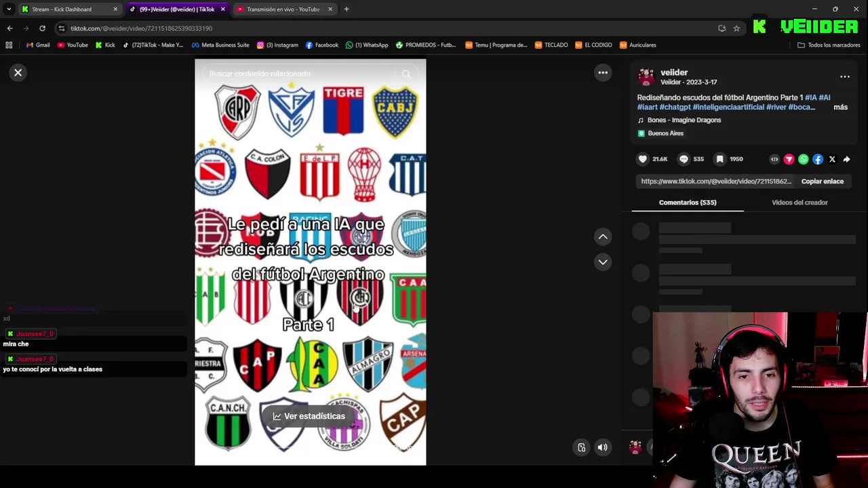Go to next video with down arrow
Viewport: 868px width, 488px height.
[603, 262]
